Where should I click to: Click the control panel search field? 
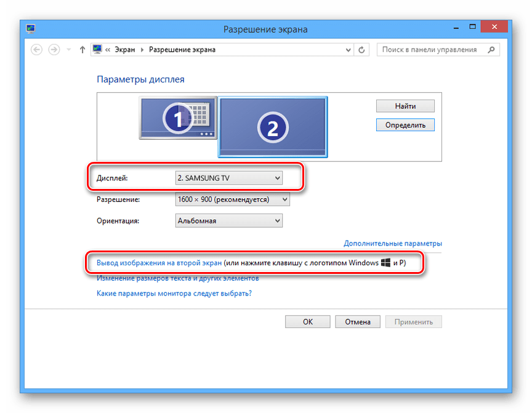pyautogui.click(x=438, y=50)
